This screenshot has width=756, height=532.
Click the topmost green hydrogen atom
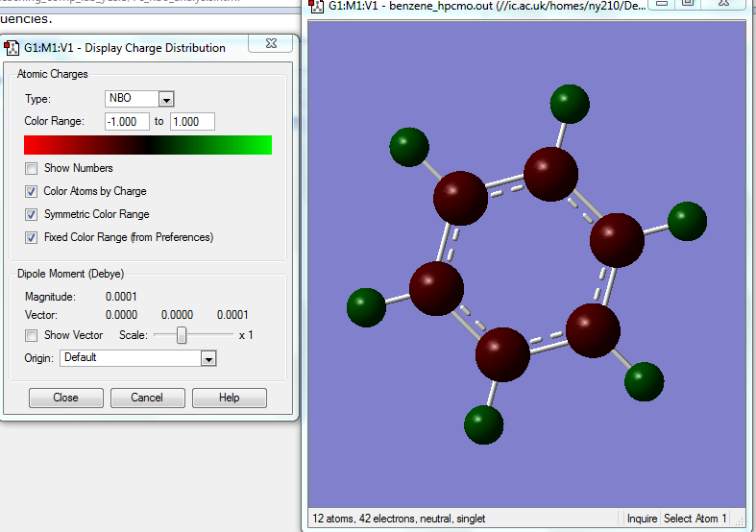[x=570, y=104]
